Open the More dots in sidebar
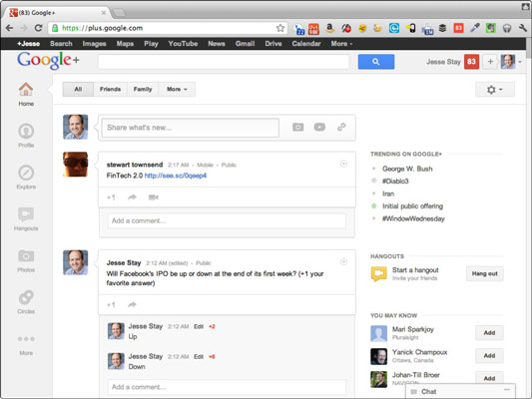532x399 pixels. click(26, 339)
